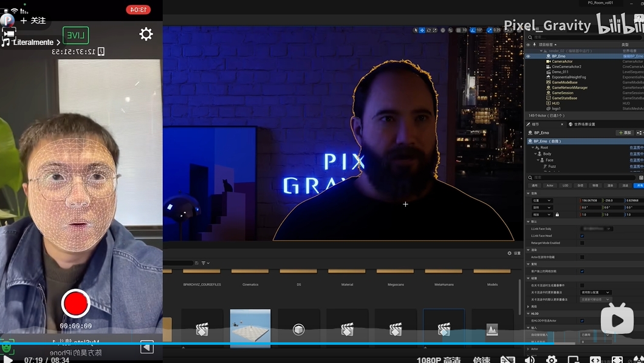
Task: Toggle the green LIVE indicator button
Action: [x=75, y=35]
